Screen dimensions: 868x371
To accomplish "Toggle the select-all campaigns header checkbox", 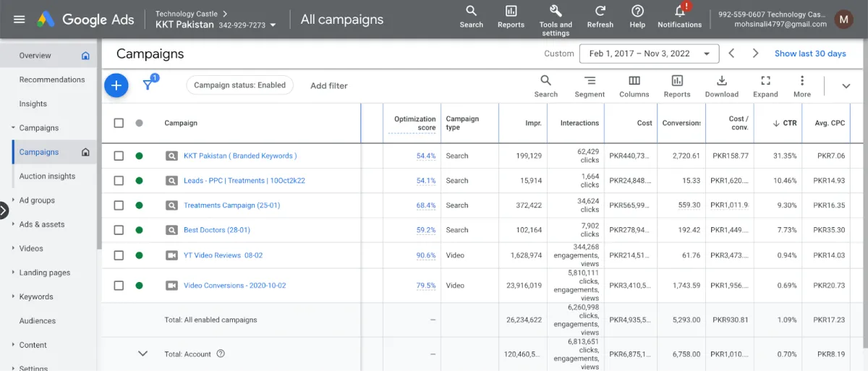I will pos(119,123).
